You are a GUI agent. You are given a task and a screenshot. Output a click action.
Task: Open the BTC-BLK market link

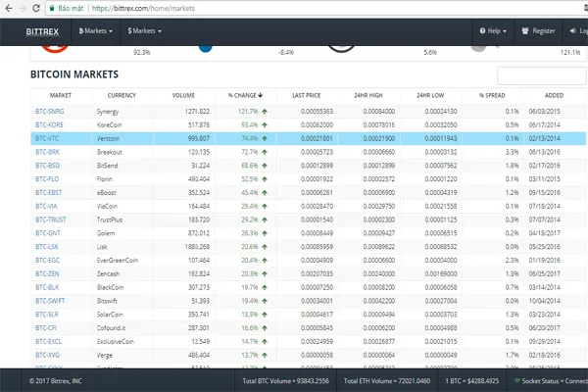point(47,287)
